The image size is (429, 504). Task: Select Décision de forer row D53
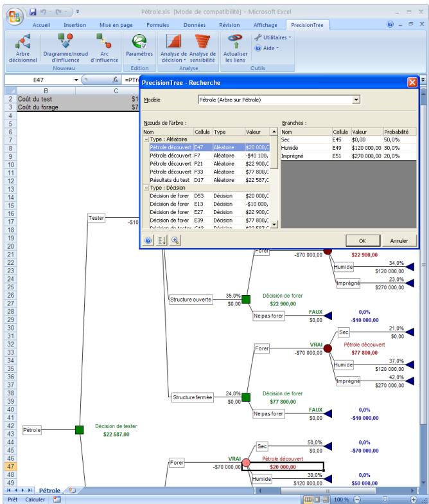pos(209,196)
